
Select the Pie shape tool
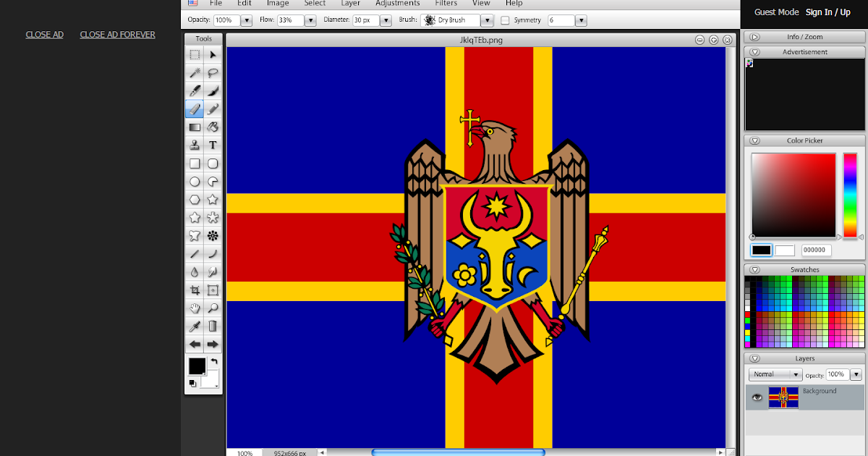coord(213,182)
